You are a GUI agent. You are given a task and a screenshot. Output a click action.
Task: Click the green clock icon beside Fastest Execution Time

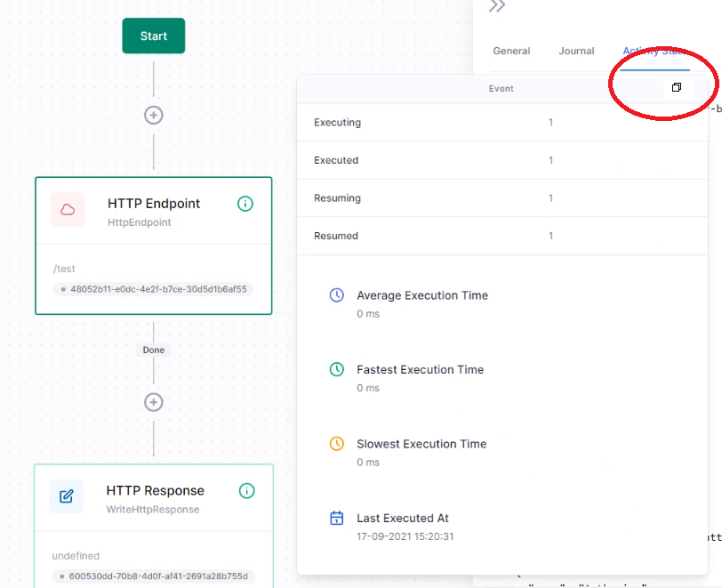pyautogui.click(x=337, y=369)
